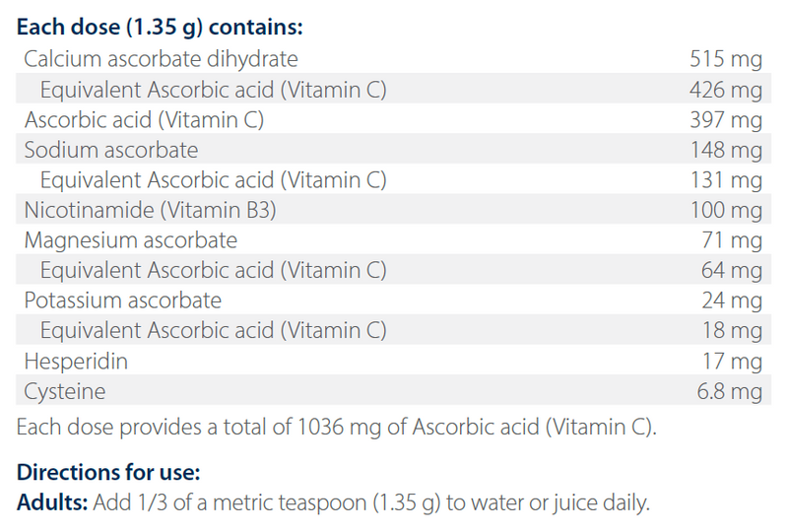Click the 6.8 mg amount
This screenshot has height=532, width=788.
pyautogui.click(x=728, y=392)
